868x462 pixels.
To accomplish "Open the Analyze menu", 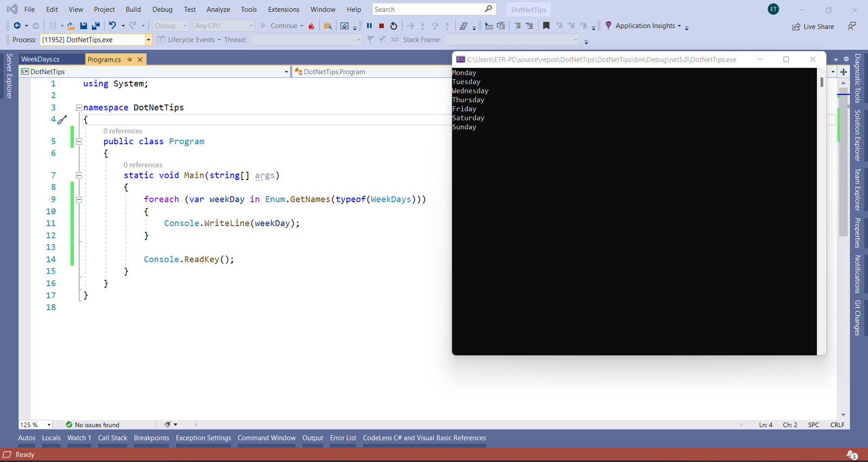I will click(x=218, y=9).
